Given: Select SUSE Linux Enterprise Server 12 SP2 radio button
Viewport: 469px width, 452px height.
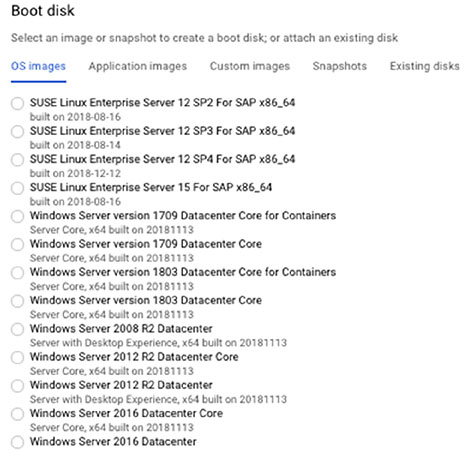Looking at the screenshot, I should click(x=17, y=103).
